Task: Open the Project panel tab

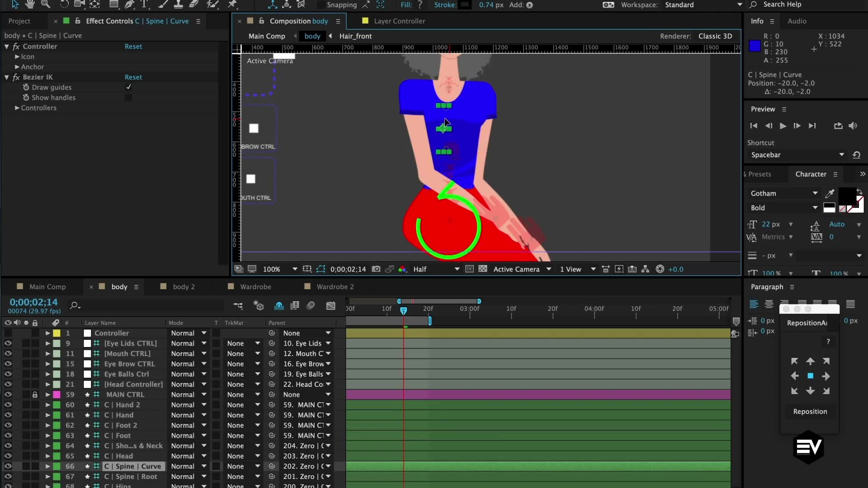Action: [x=19, y=21]
